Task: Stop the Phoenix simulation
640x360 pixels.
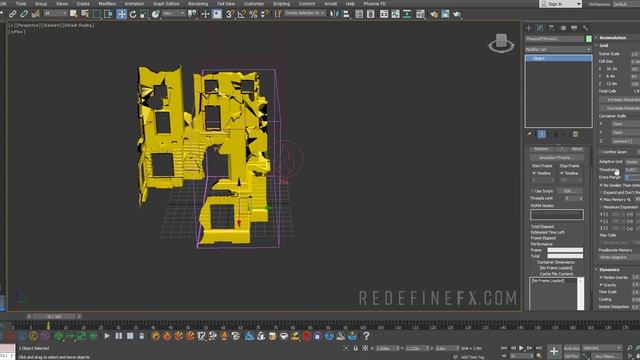Action: tap(130, 336)
